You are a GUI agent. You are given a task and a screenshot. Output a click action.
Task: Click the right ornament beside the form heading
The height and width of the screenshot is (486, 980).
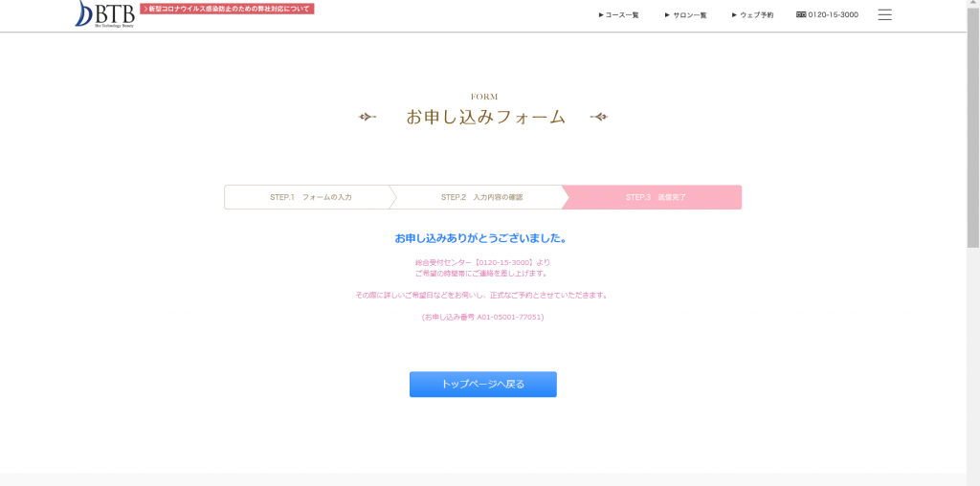[x=599, y=118]
